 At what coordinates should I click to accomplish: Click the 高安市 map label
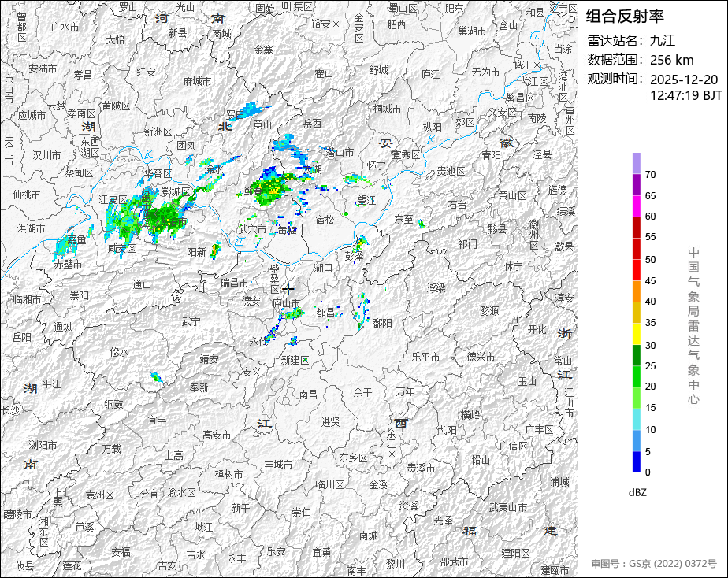click(x=217, y=435)
